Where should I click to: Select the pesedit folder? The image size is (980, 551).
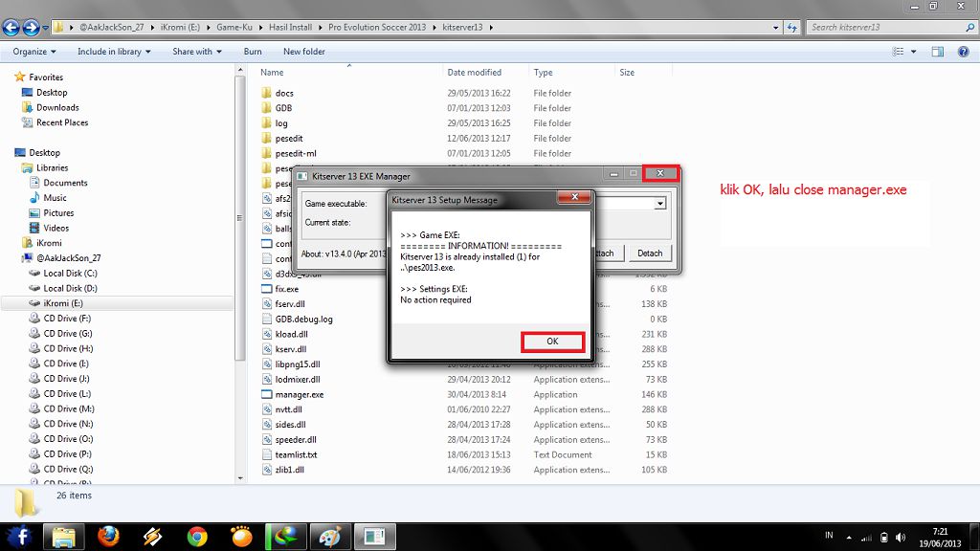pyautogui.click(x=289, y=138)
